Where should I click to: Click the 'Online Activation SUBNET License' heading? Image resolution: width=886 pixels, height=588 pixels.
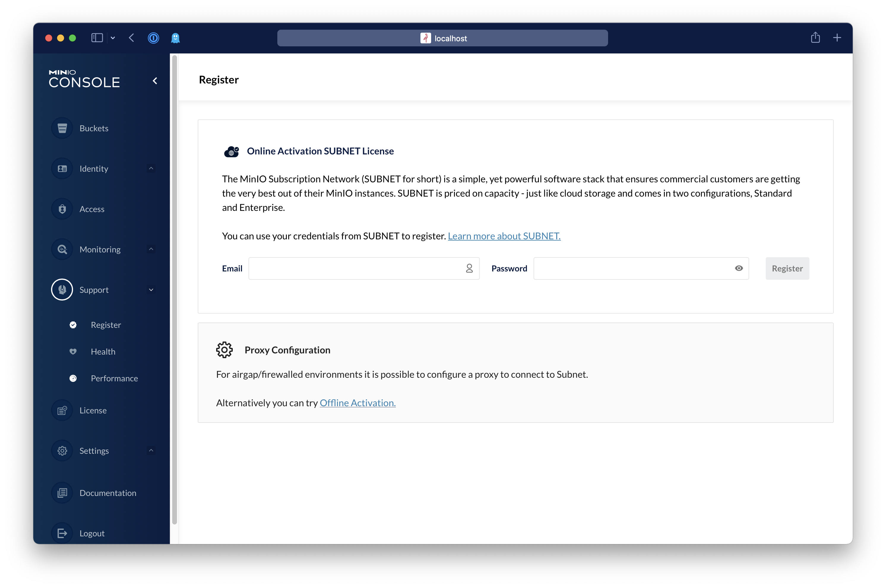click(320, 151)
